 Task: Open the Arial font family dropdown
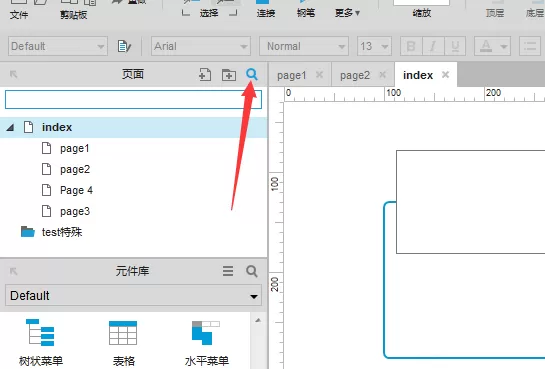pyautogui.click(x=201, y=46)
